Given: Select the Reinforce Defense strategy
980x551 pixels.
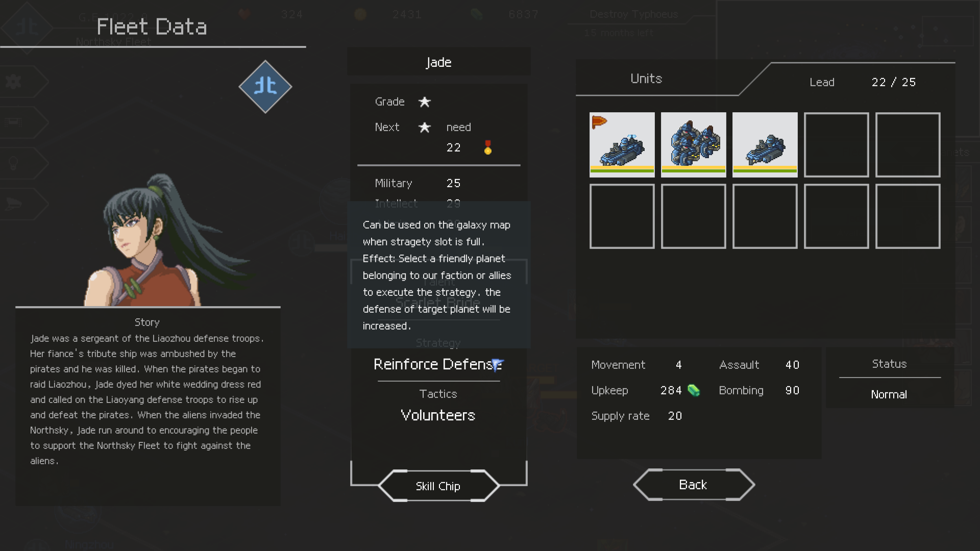Looking at the screenshot, I should point(438,364).
